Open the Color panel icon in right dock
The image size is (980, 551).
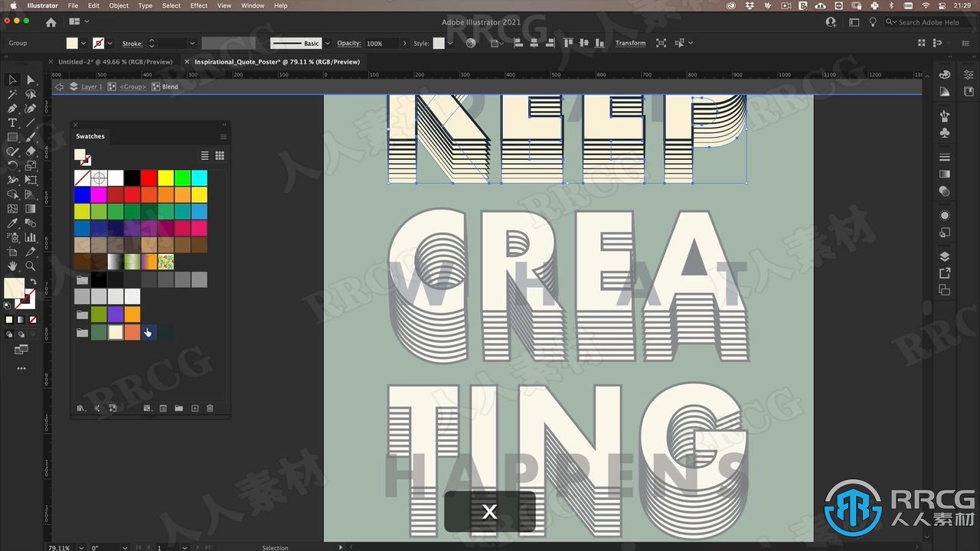945,75
